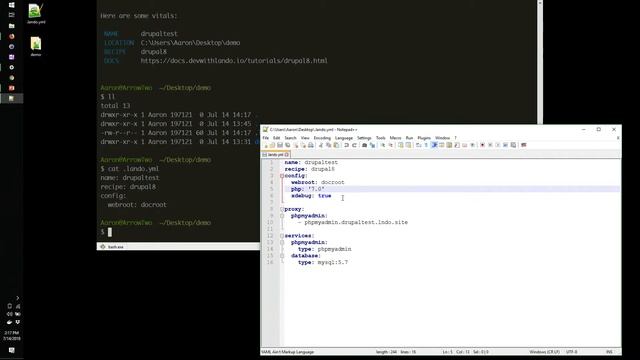640x360 pixels.
Task: Click UTF-8 encoding in status bar
Action: pos(571,351)
